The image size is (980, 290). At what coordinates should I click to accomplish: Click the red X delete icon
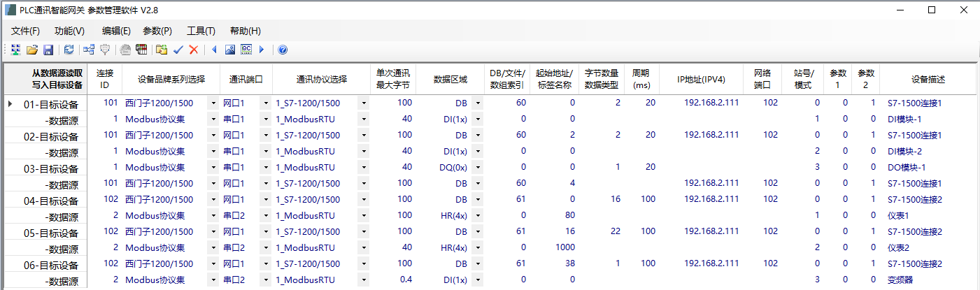tap(194, 50)
